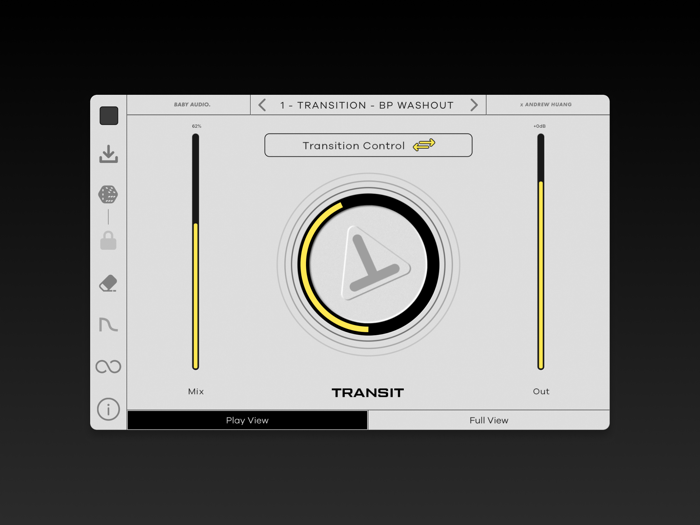The height and width of the screenshot is (525, 700).
Task: Toggle the padlock lock icon
Action: click(x=108, y=241)
